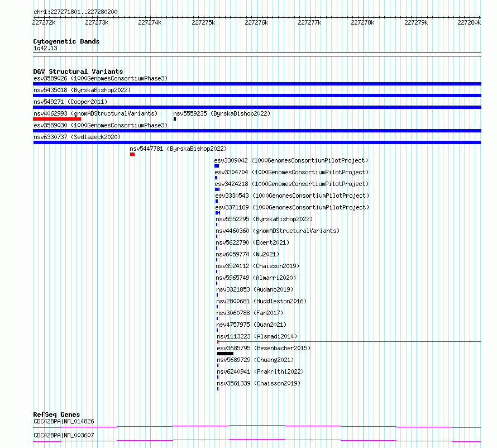Viewport: 497px width, 448px height.
Task: Open the nsv549271 (Cooper2011) variant
Action: tap(70, 102)
